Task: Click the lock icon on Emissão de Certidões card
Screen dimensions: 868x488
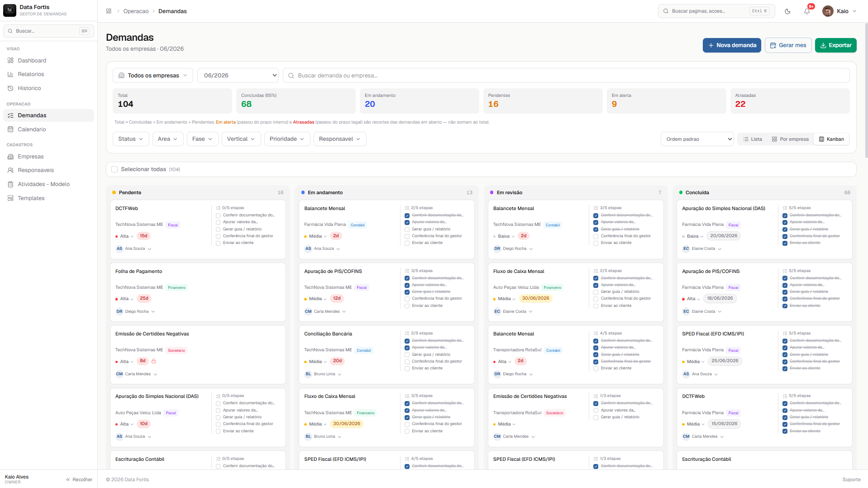Action: [x=153, y=361]
